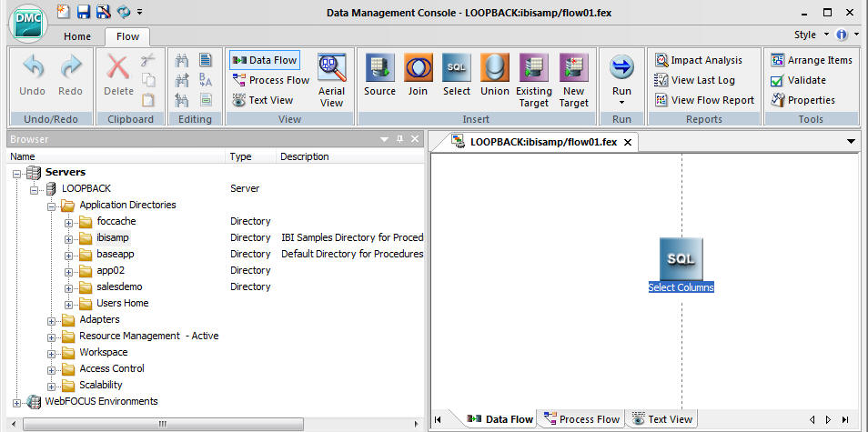
Task: Click Arrange Items tool
Action: (x=812, y=60)
